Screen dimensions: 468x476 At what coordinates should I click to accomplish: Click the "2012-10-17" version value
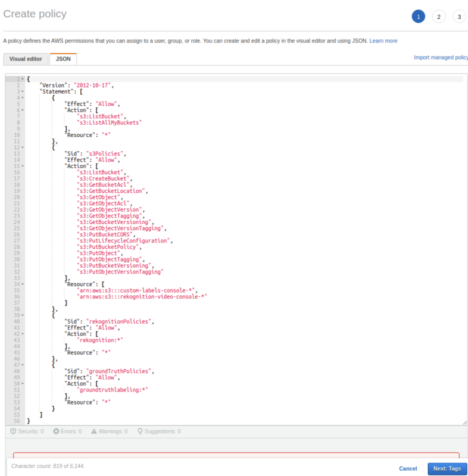[x=92, y=85]
